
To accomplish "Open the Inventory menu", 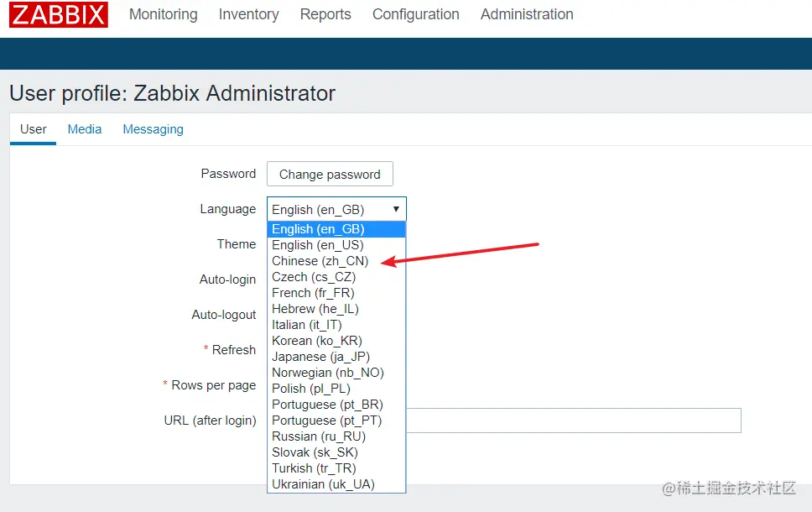I will [248, 14].
